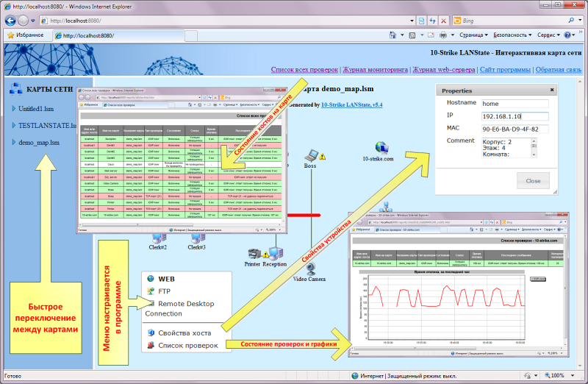Open the Страница menu
Screen dimensions: 588x384
click(x=473, y=35)
